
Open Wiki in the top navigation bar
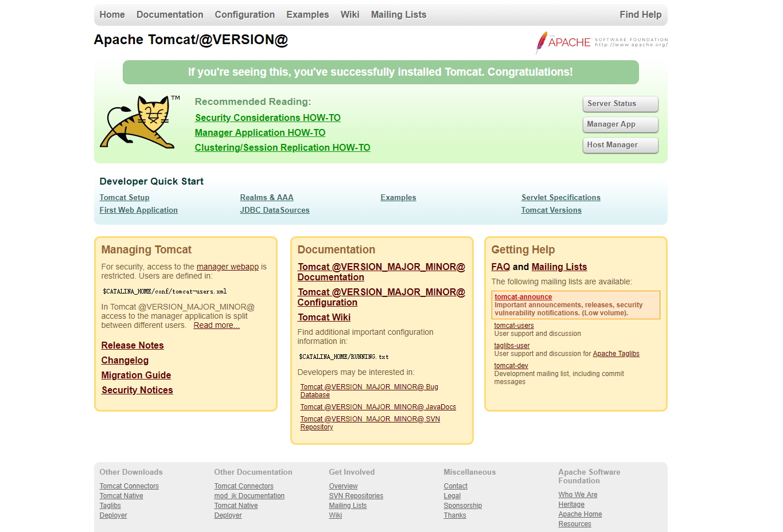[x=350, y=15]
